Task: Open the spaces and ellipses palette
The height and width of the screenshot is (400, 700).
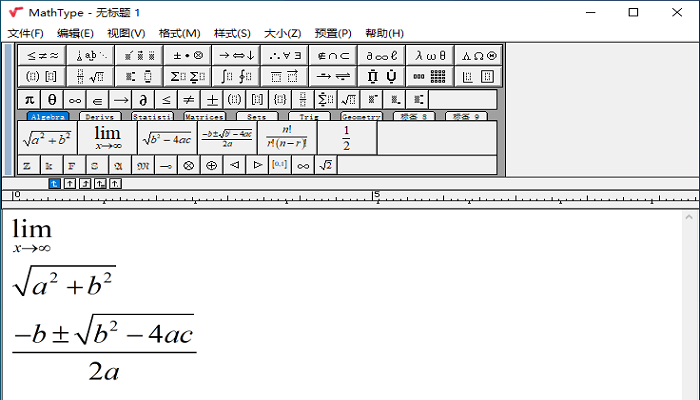Action: tap(91, 55)
